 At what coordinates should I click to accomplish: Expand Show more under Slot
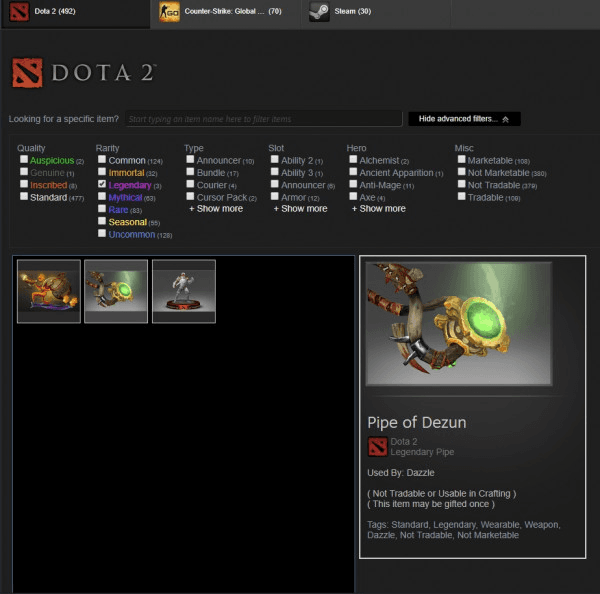[301, 209]
